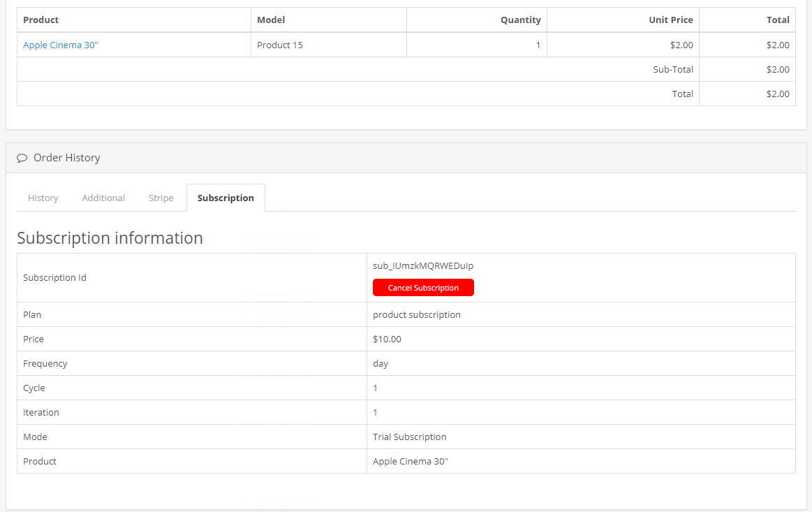Click the quantity value 1 in order table
The image size is (812, 512).
click(538, 45)
